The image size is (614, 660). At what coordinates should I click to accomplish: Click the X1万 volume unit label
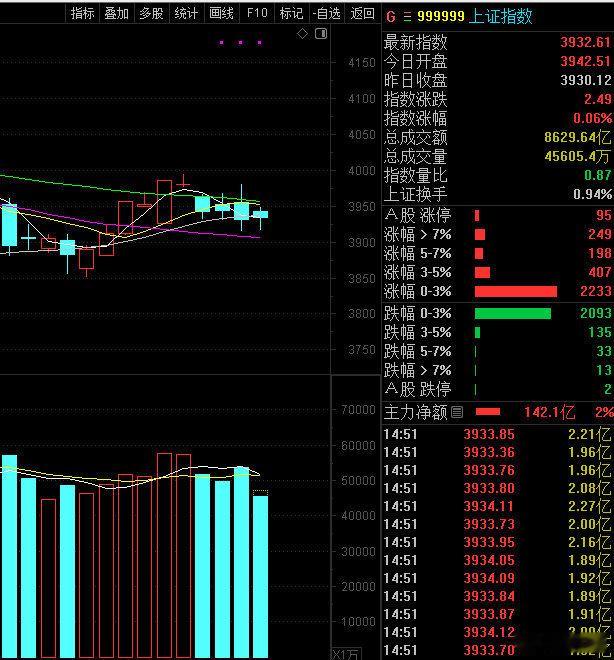click(347, 654)
